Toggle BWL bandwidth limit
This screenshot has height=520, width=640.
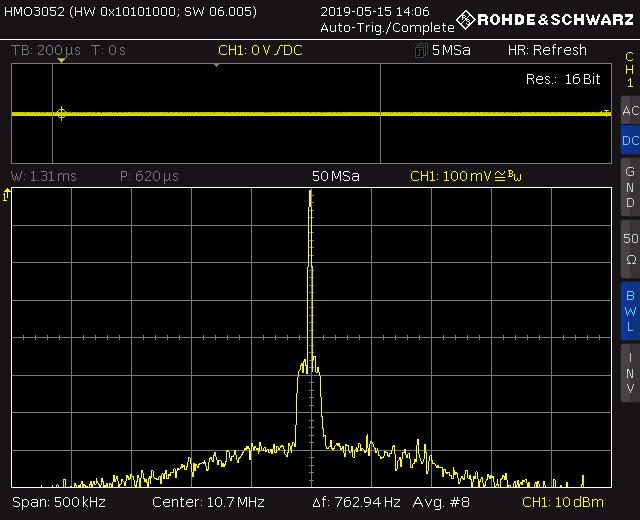629,310
